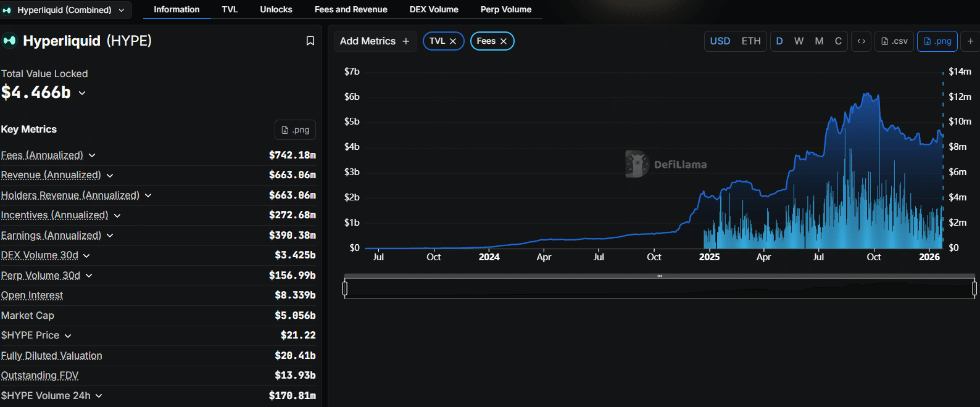The image size is (980, 407).
Task: Download Key Metrics as .png
Action: [295, 130]
